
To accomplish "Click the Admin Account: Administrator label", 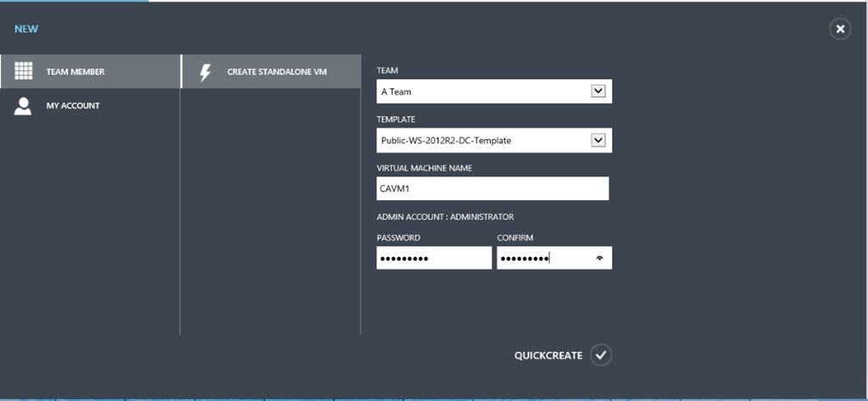I will click(x=445, y=217).
